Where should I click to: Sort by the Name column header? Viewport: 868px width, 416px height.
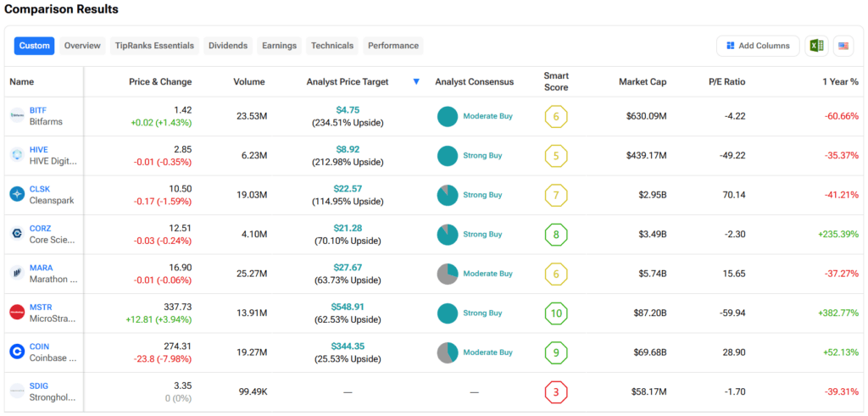tap(21, 82)
